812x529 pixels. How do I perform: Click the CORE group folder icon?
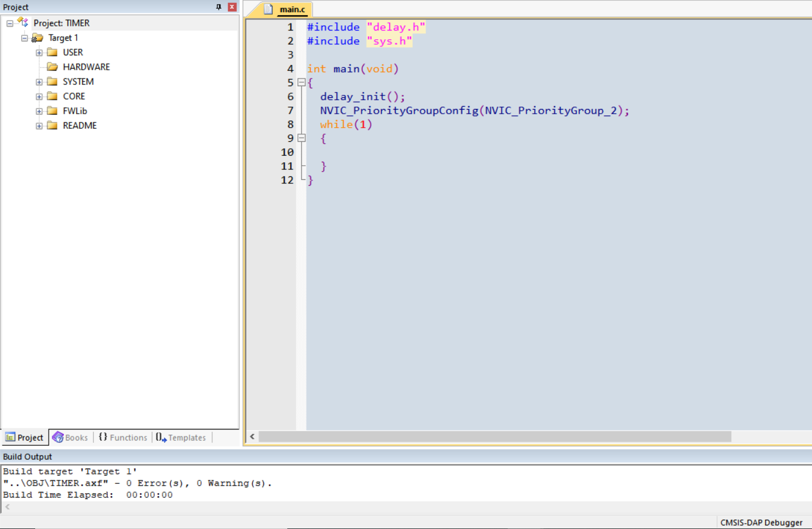pyautogui.click(x=52, y=96)
